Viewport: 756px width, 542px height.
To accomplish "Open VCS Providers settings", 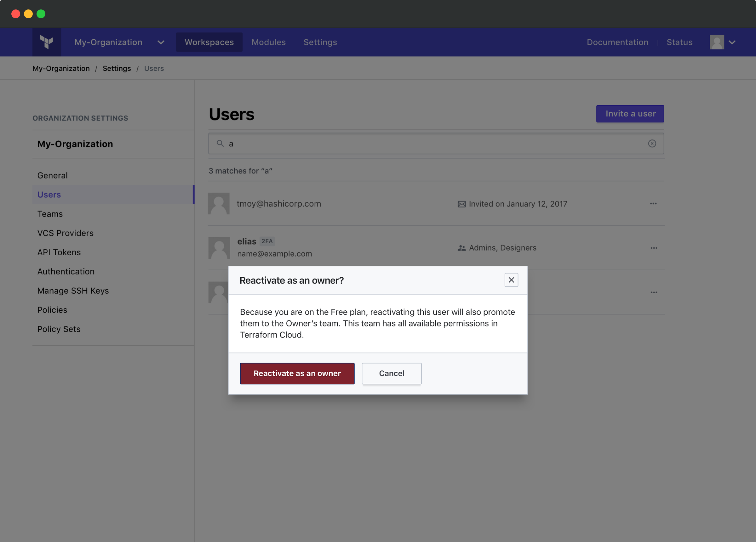I will (65, 233).
